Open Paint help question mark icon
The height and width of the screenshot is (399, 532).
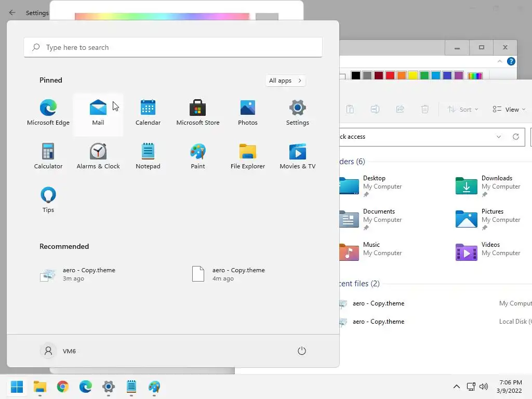point(511,61)
